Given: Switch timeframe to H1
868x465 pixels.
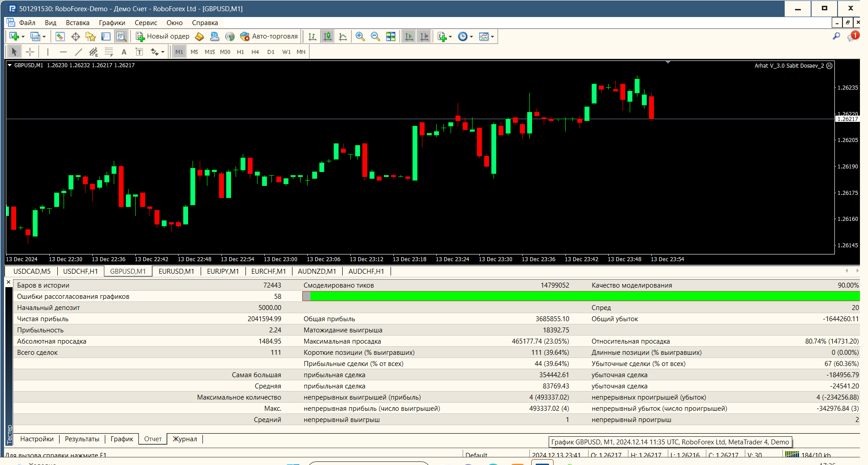Looking at the screenshot, I should 241,52.
